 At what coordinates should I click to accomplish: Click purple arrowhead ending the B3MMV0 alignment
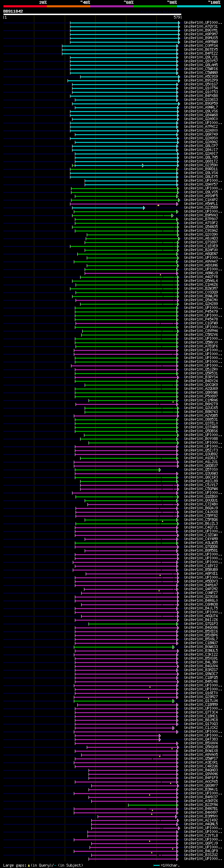[x=177, y=817]
